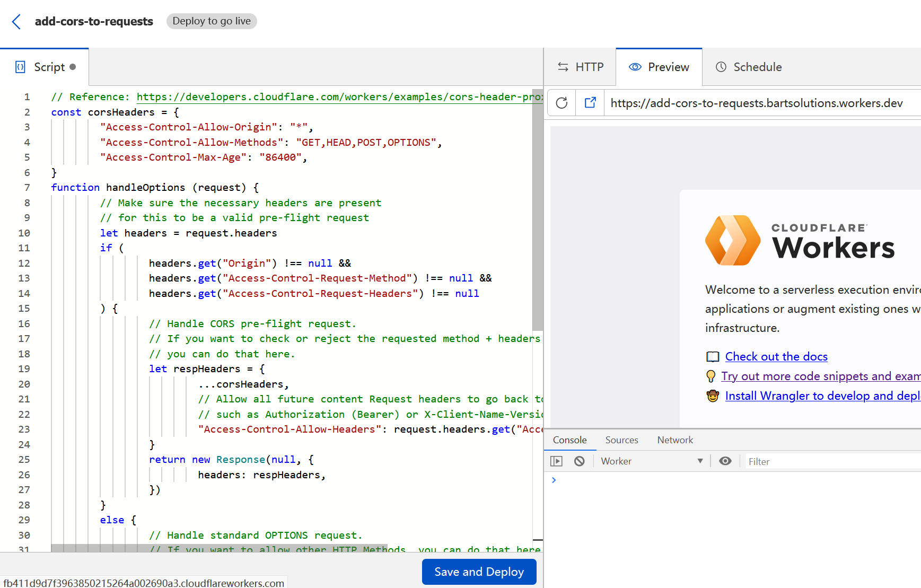Click the "Access-Control-Allow-Origin" string
The image size is (921, 588).
pyautogui.click(x=189, y=127)
